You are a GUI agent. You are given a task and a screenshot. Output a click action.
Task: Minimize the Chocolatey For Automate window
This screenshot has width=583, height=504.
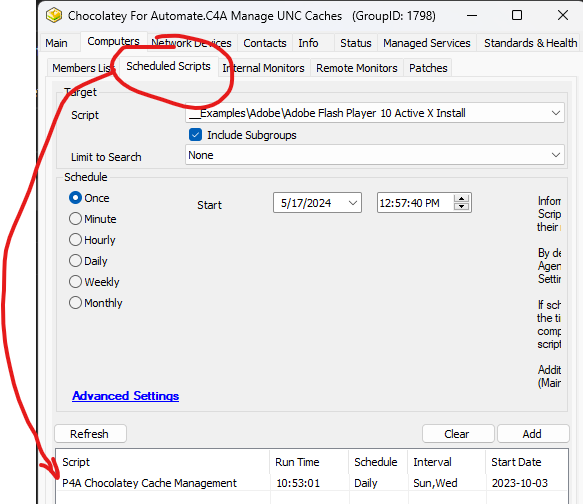(472, 16)
